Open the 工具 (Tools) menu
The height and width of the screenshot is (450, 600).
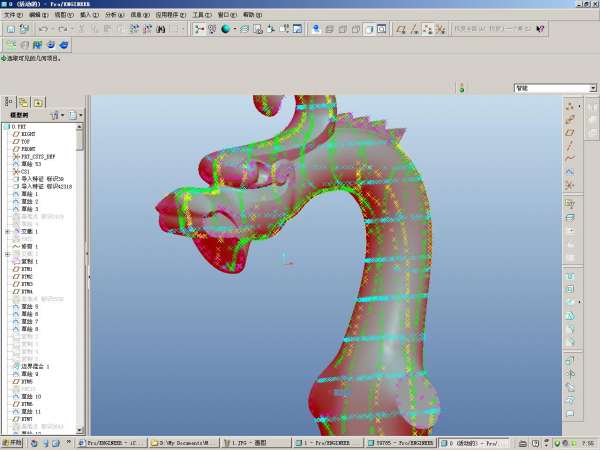[202, 15]
